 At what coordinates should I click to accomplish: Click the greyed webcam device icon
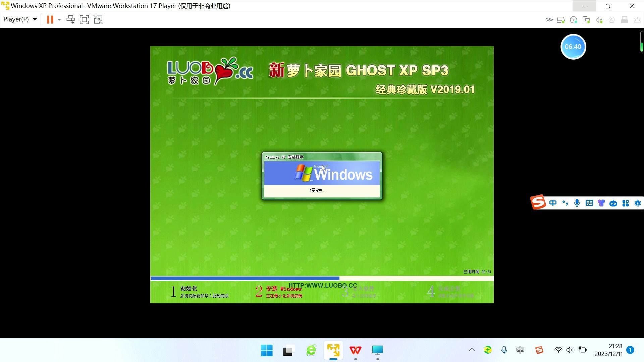pyautogui.click(x=612, y=20)
